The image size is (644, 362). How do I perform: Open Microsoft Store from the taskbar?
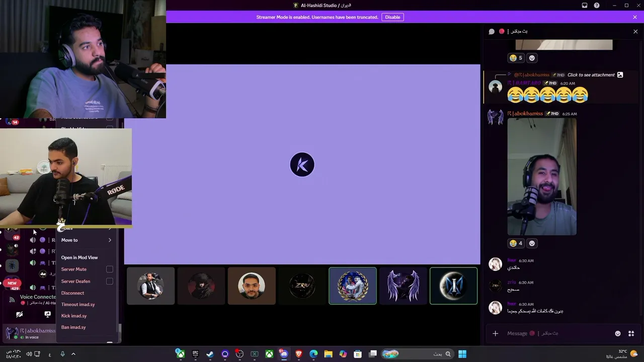coord(358,354)
